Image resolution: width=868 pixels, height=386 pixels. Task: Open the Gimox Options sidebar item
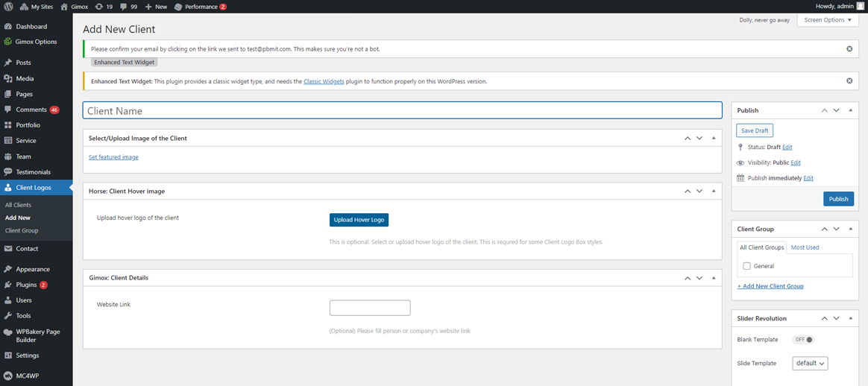pos(36,42)
